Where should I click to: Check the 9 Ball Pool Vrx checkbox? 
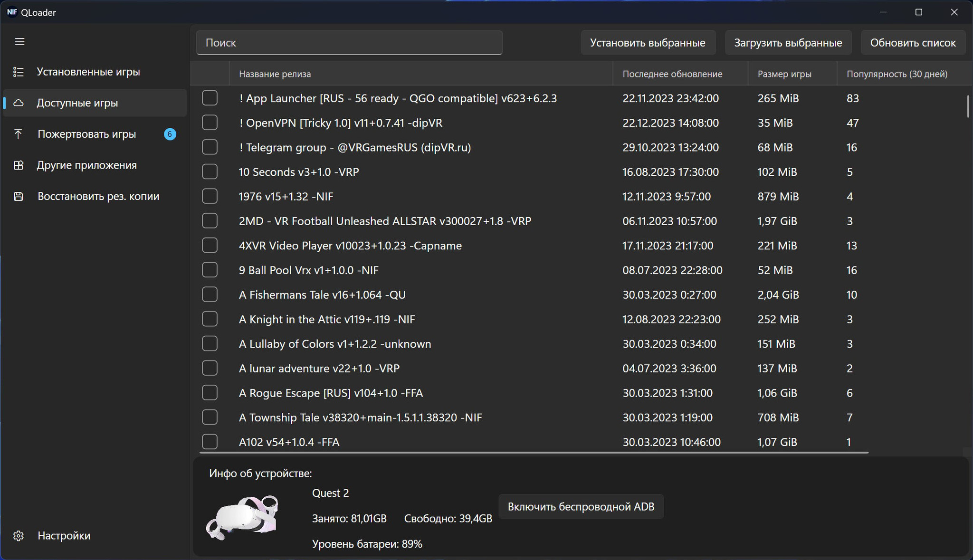click(210, 270)
